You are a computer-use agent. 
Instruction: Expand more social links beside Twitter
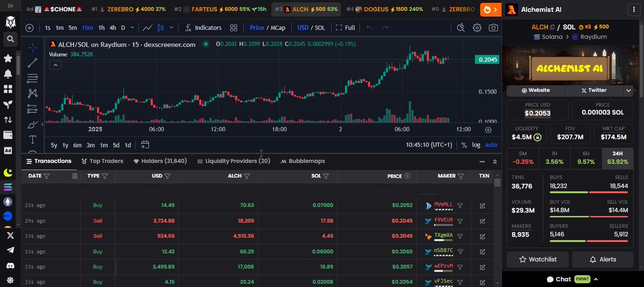628,91
